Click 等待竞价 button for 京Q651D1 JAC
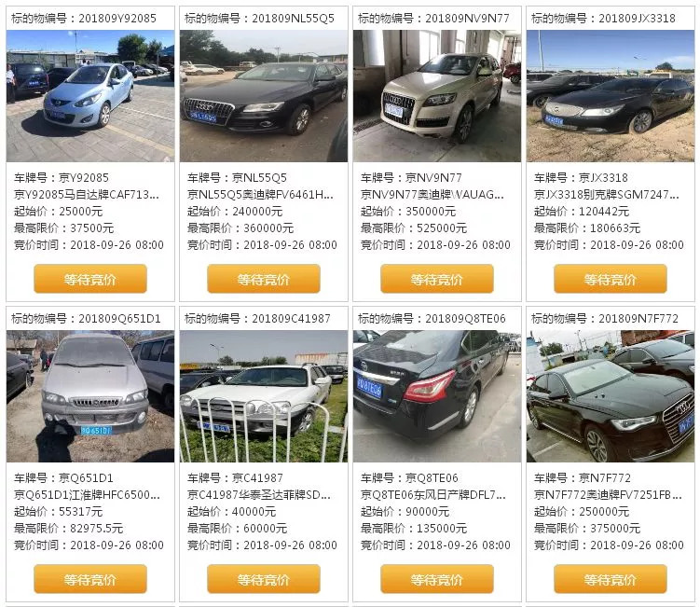The width and height of the screenshot is (700, 607). (90, 579)
